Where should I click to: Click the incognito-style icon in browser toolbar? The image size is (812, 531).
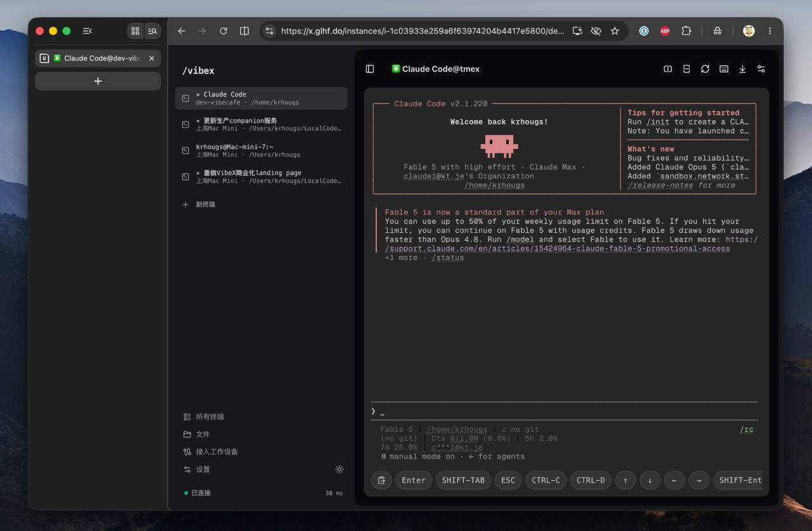coord(717,30)
